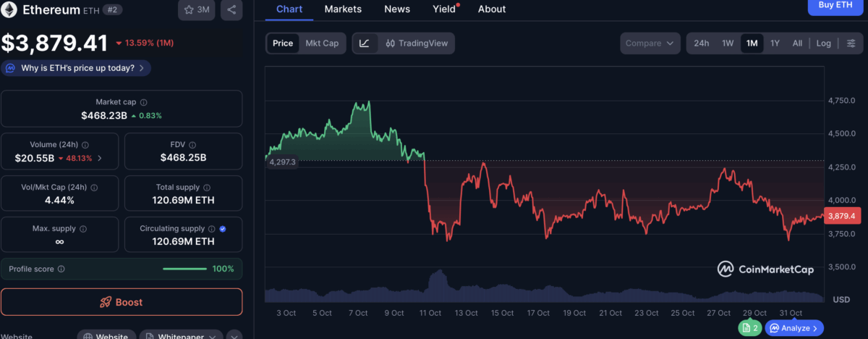The image size is (868, 339).
Task: Open chart settings sliders icon
Action: tap(851, 43)
